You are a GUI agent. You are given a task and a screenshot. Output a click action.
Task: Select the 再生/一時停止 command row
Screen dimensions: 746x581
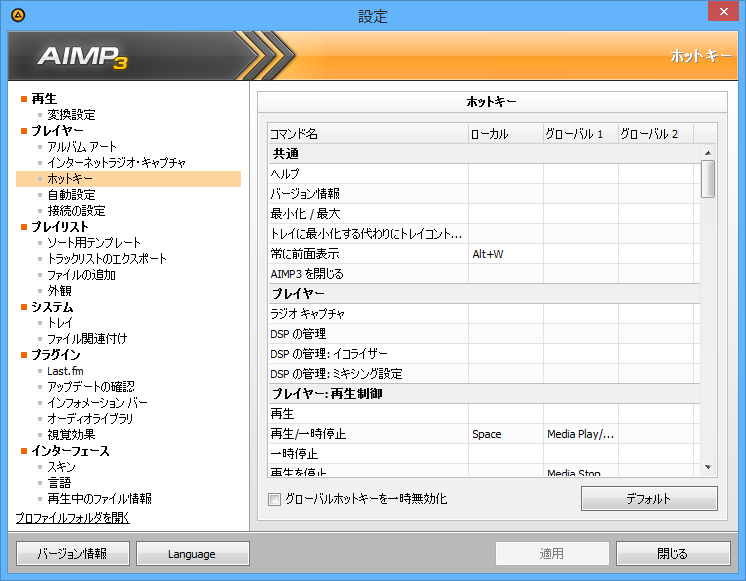pos(484,433)
